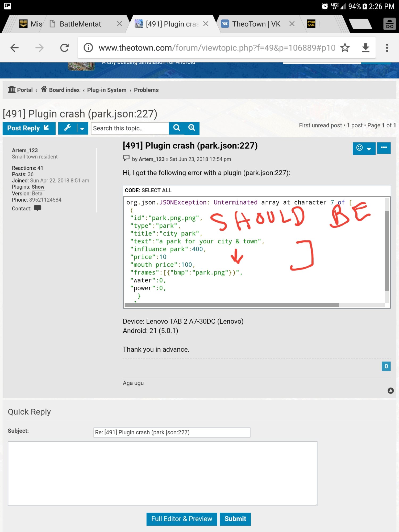This screenshot has width=399, height=532.
Task: Open the picture notification in status bar
Action: coord(7,6)
